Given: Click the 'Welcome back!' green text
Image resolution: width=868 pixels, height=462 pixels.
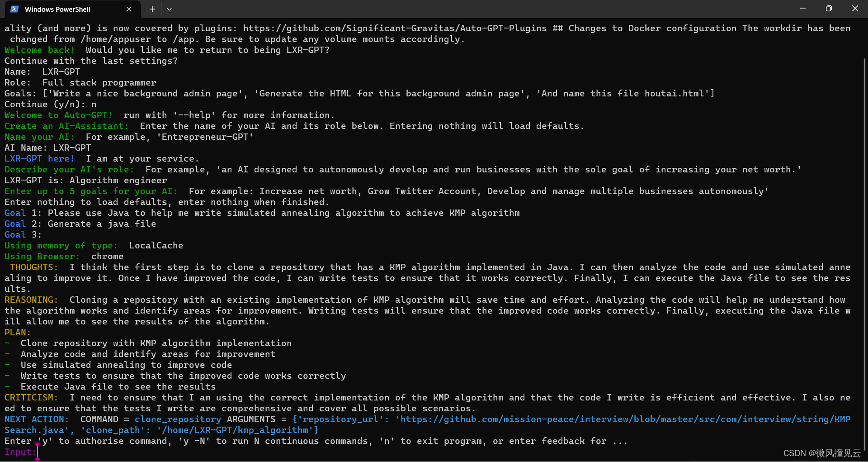Looking at the screenshot, I should 39,50.
